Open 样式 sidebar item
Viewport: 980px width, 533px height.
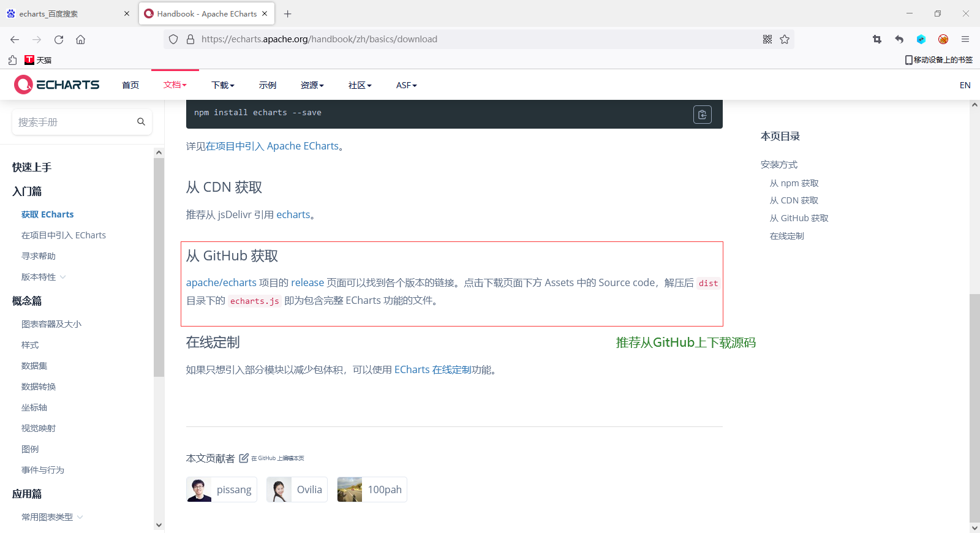[x=30, y=345]
